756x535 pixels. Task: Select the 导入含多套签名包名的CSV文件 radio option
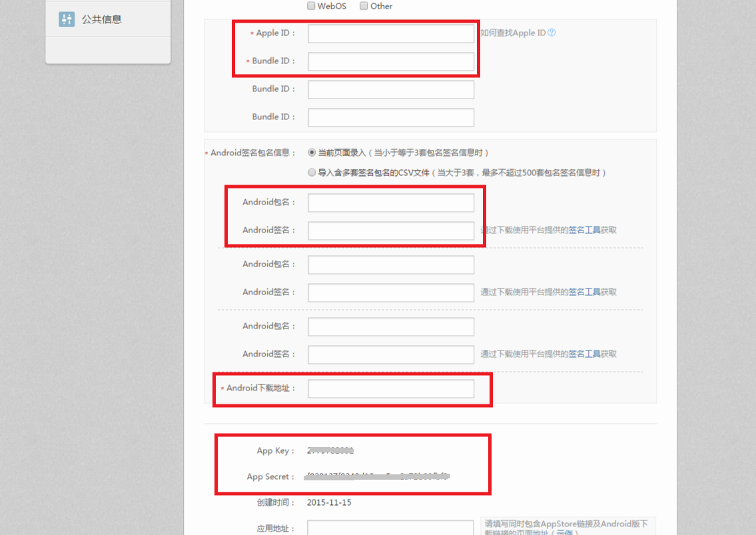click(312, 173)
